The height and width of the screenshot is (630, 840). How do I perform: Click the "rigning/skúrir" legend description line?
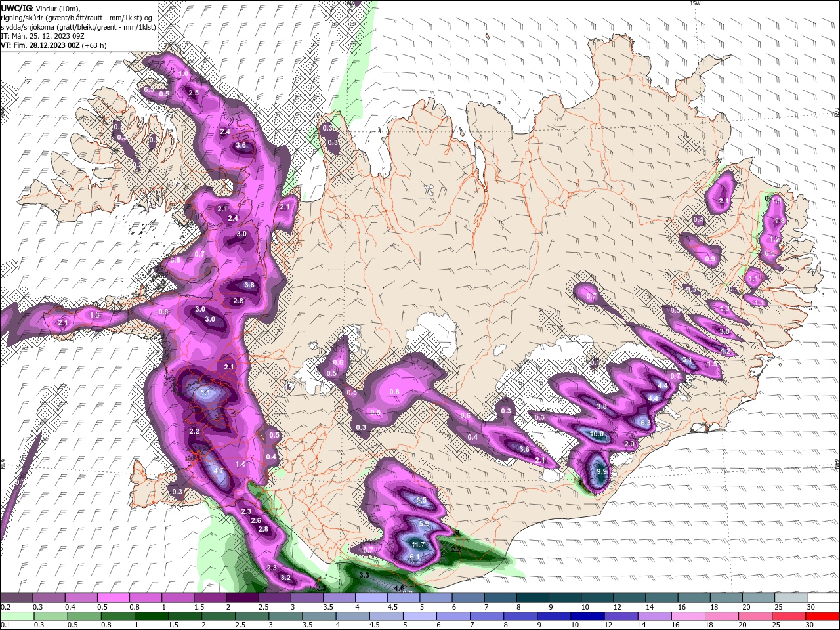point(77,18)
